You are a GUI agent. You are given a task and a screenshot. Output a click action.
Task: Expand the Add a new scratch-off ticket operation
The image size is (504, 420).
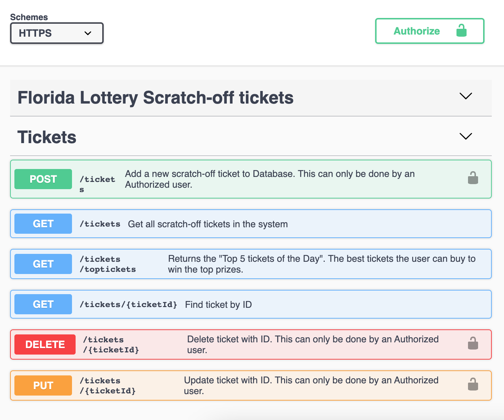(252, 179)
